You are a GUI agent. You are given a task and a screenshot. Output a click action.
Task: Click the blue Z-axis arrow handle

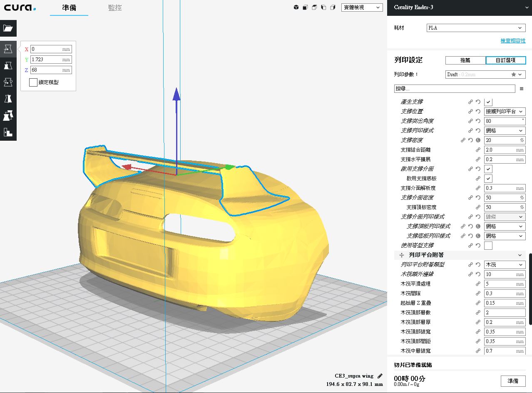pos(177,95)
